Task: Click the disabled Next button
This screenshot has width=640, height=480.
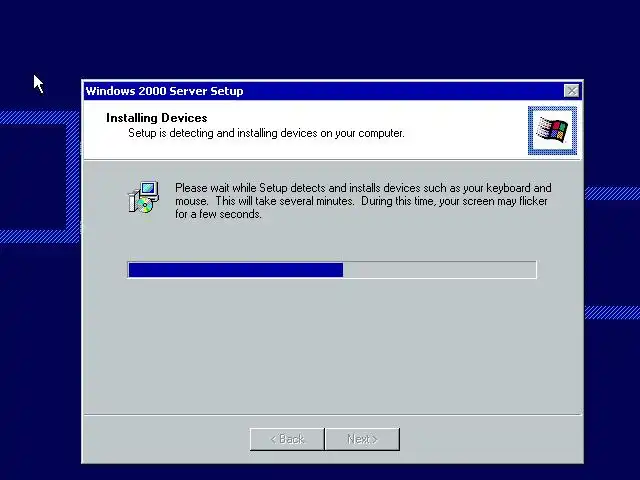Action: coord(362,439)
